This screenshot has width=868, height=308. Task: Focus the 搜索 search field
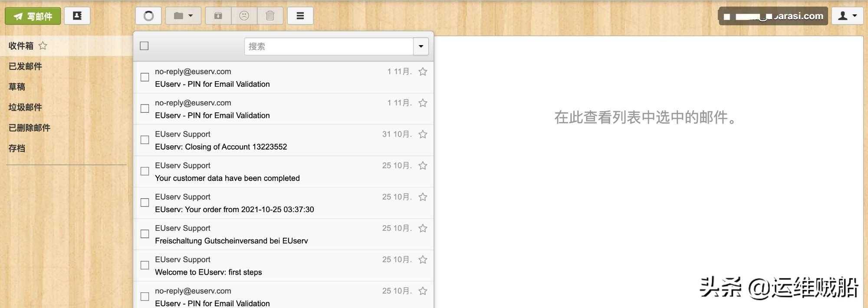click(329, 46)
